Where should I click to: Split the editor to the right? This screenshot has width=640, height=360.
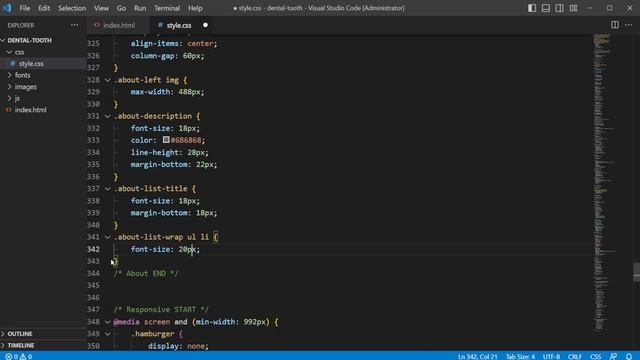(615, 25)
